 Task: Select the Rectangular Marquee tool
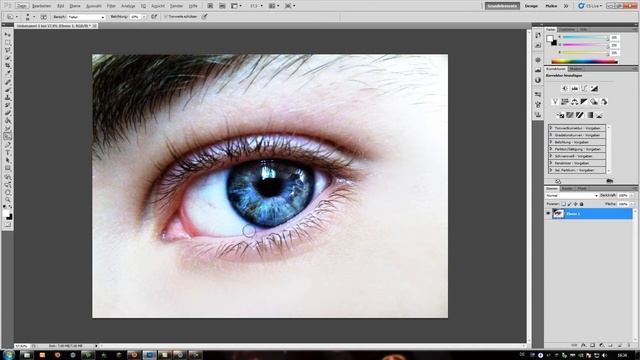pos(8,42)
